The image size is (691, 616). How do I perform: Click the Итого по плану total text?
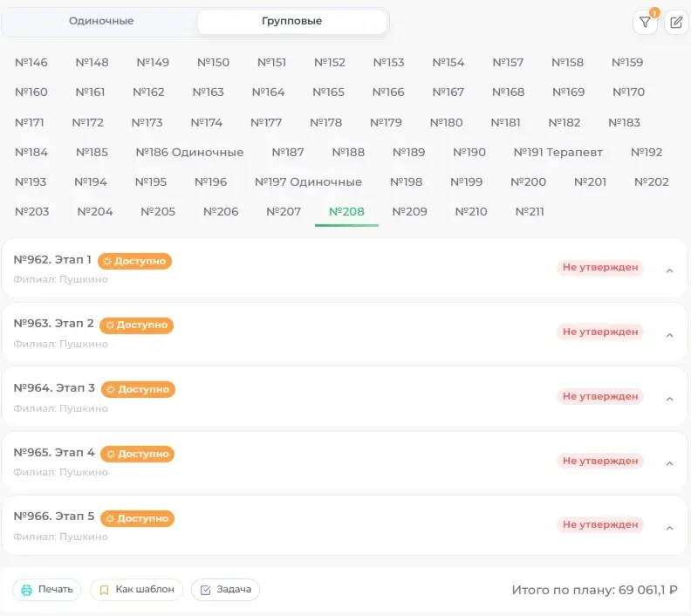[x=594, y=590]
